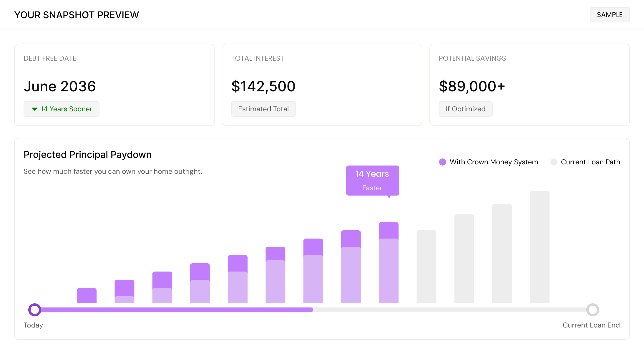Click the SAMPLE badge button
The image size is (644, 354).
pos(610,15)
